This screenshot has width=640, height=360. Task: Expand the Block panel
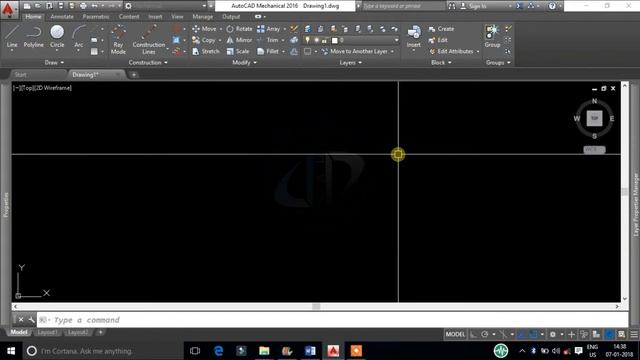(x=441, y=62)
